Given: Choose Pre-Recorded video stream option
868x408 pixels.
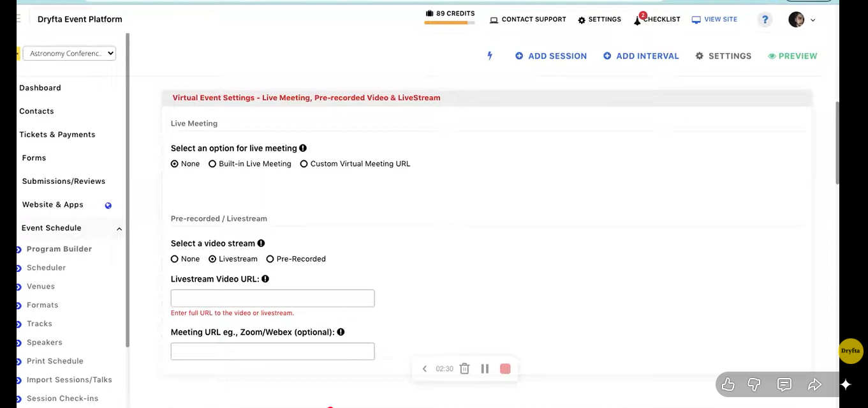Looking at the screenshot, I should click(x=270, y=259).
